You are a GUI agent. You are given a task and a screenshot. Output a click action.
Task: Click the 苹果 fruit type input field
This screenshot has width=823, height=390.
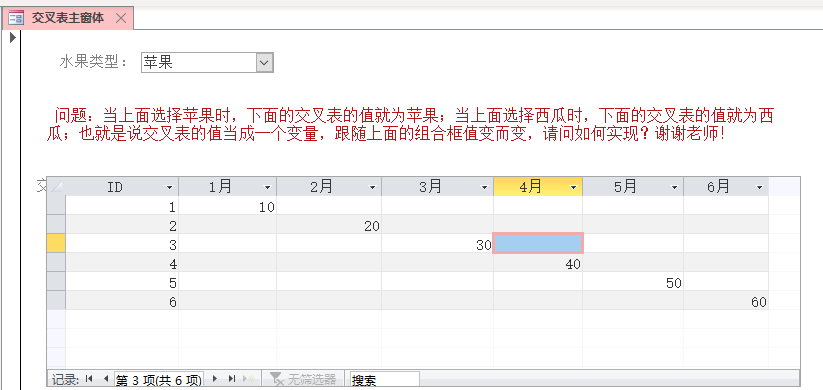[199, 63]
